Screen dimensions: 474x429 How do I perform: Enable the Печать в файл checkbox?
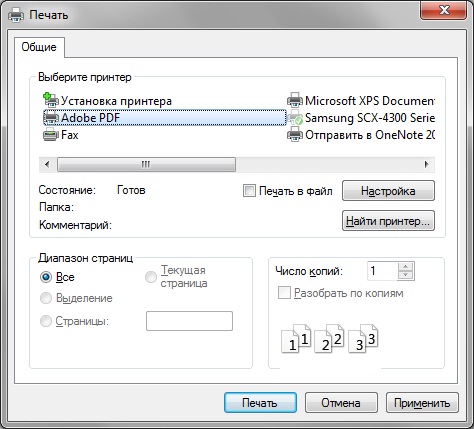[x=249, y=191]
